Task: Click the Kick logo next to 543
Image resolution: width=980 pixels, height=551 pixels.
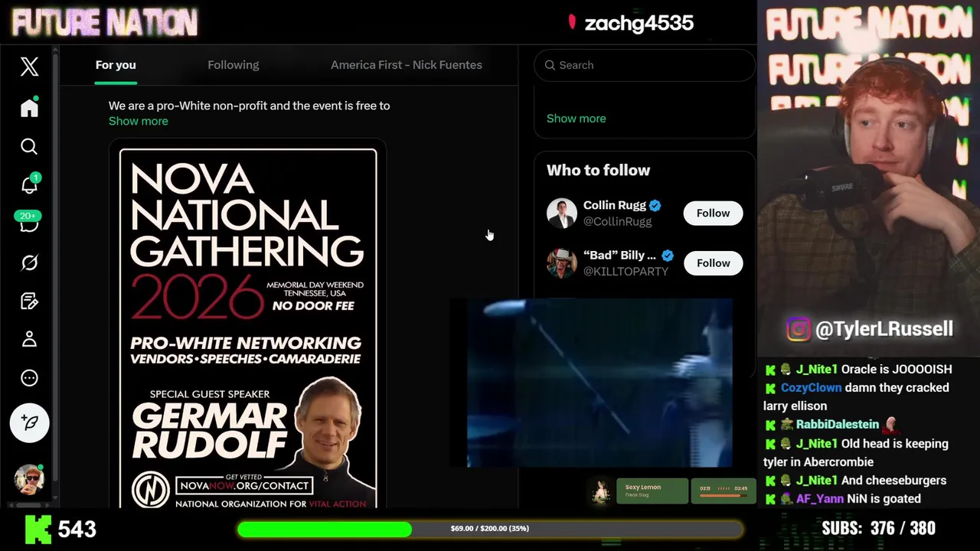Action: point(38,528)
